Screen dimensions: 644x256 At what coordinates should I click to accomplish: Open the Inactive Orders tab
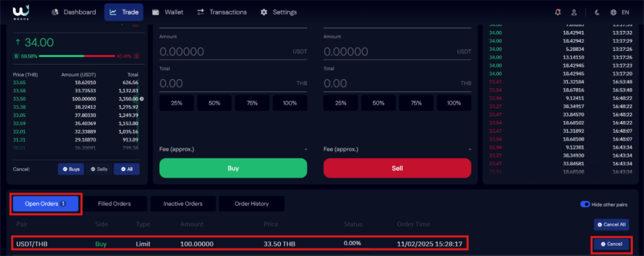183,204
